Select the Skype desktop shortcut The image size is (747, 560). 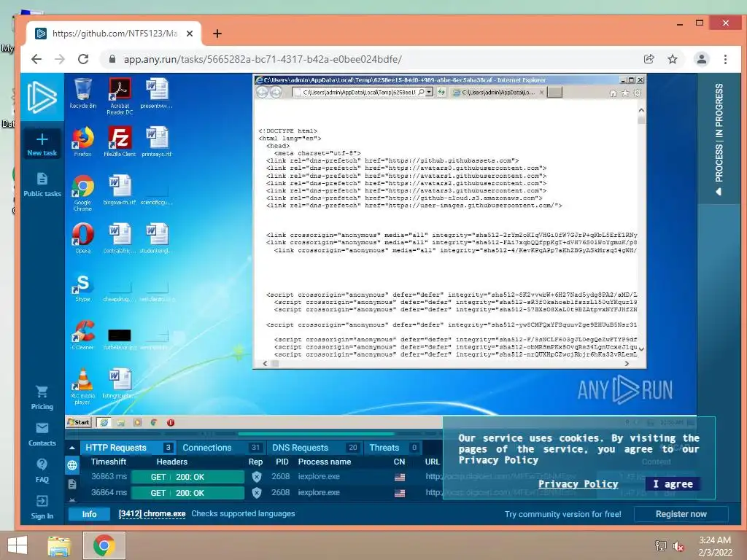[x=83, y=287]
